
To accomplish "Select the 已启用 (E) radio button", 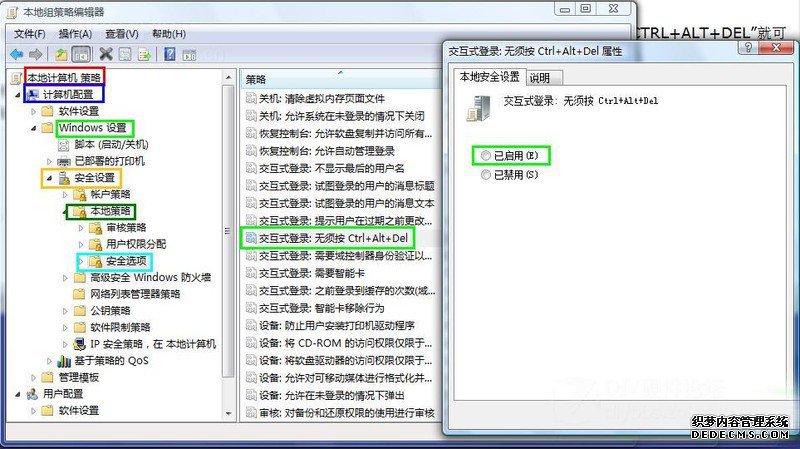I will click(x=486, y=156).
